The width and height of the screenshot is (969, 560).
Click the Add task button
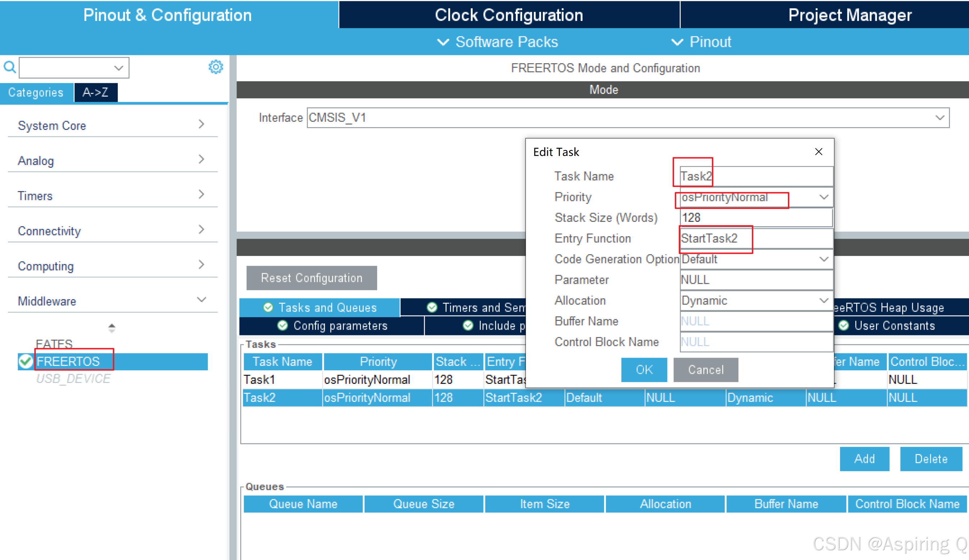(865, 459)
